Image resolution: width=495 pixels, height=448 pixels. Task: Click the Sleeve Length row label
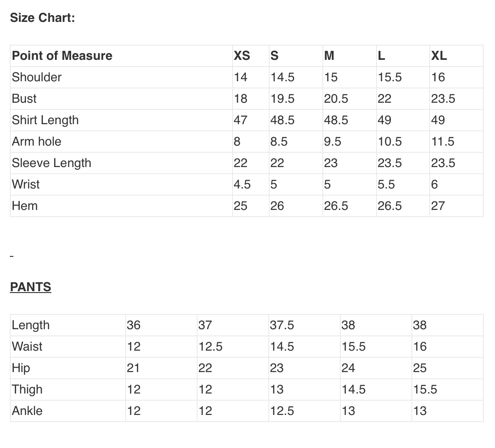coord(51,163)
